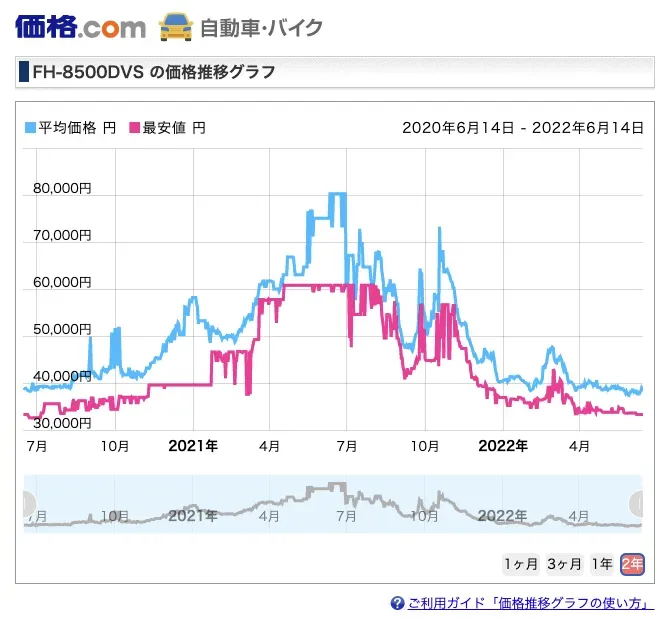Click the FH-8500DVS の価格推移グラフ heading
Viewport: 672px width, 629px height.
pos(153,72)
